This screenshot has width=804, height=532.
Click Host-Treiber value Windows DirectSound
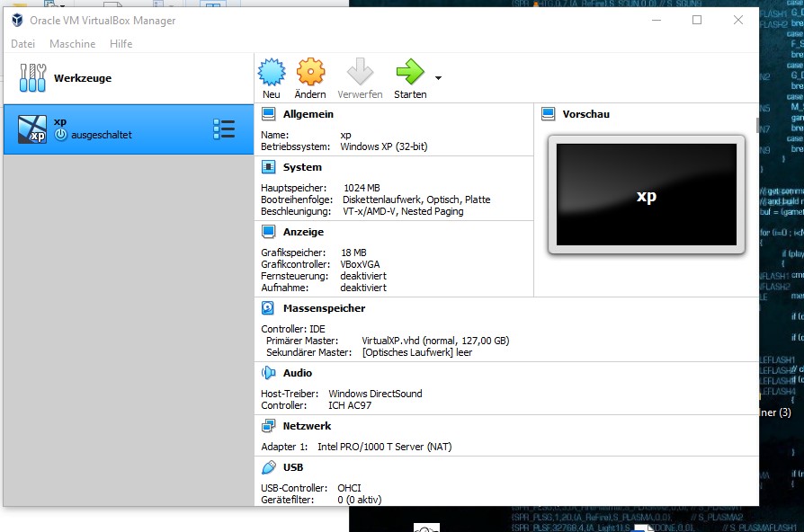click(x=375, y=394)
